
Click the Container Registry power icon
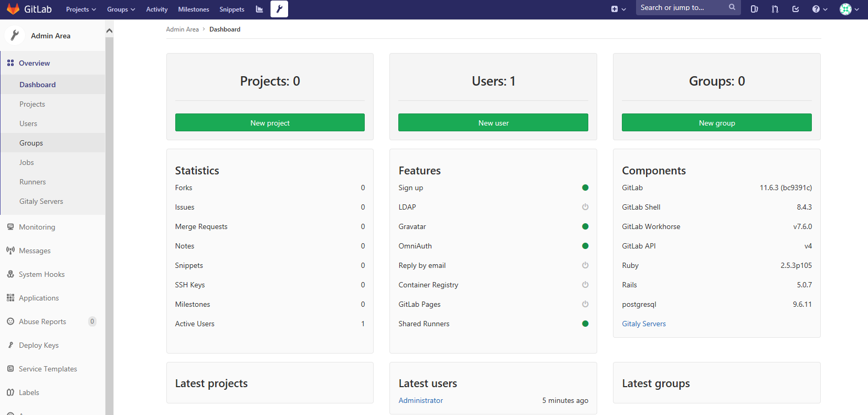(x=585, y=285)
